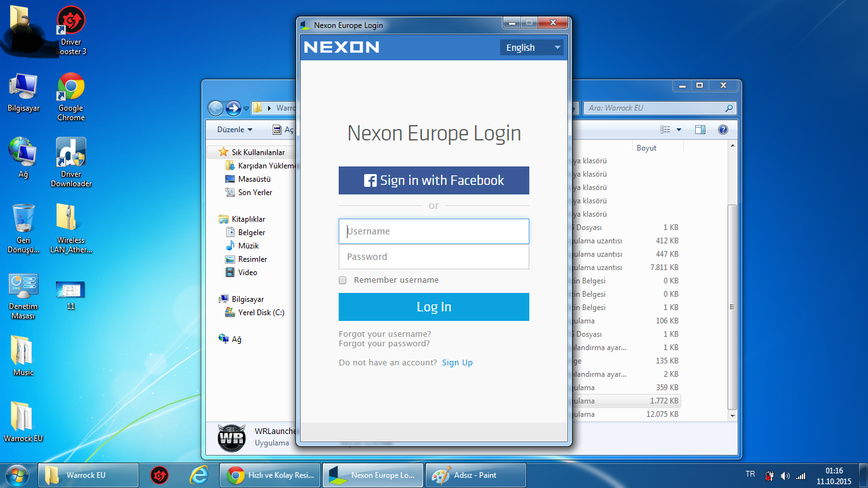This screenshot has width=868, height=488.
Task: Click the scroll up arrow in Explorer
Action: pos(733,146)
